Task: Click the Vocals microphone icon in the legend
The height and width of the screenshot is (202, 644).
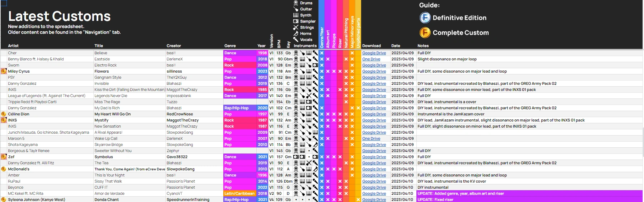Action: [x=296, y=40]
